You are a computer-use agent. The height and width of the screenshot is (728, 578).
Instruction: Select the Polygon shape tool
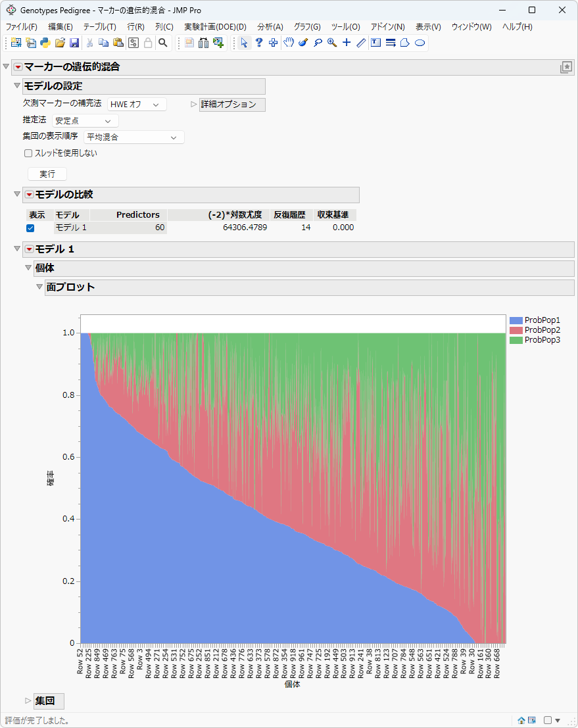pyautogui.click(x=405, y=43)
